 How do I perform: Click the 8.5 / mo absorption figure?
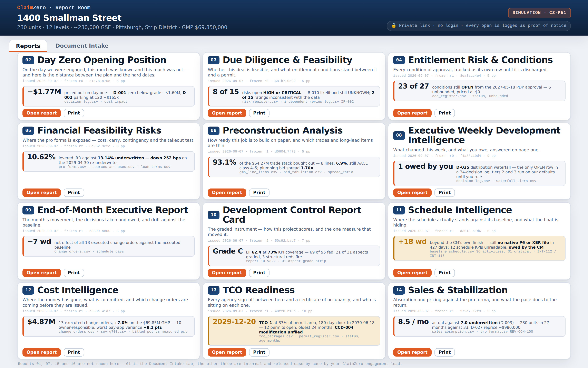[x=413, y=322]
